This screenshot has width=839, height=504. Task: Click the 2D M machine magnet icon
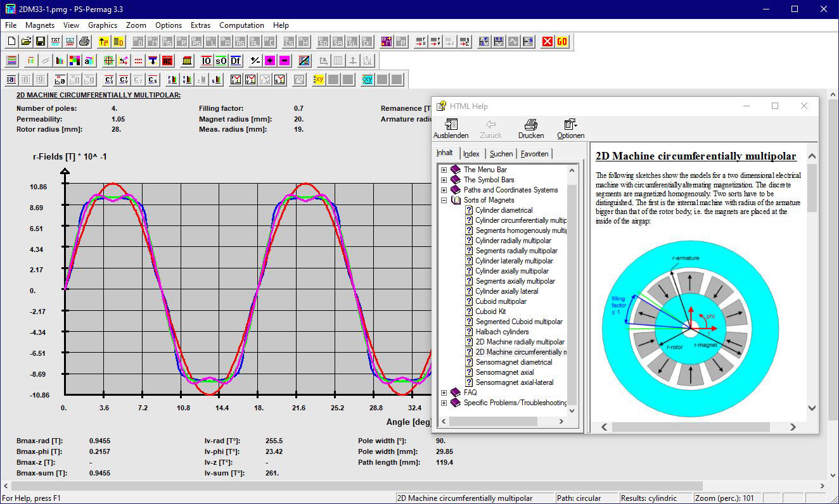point(386,42)
